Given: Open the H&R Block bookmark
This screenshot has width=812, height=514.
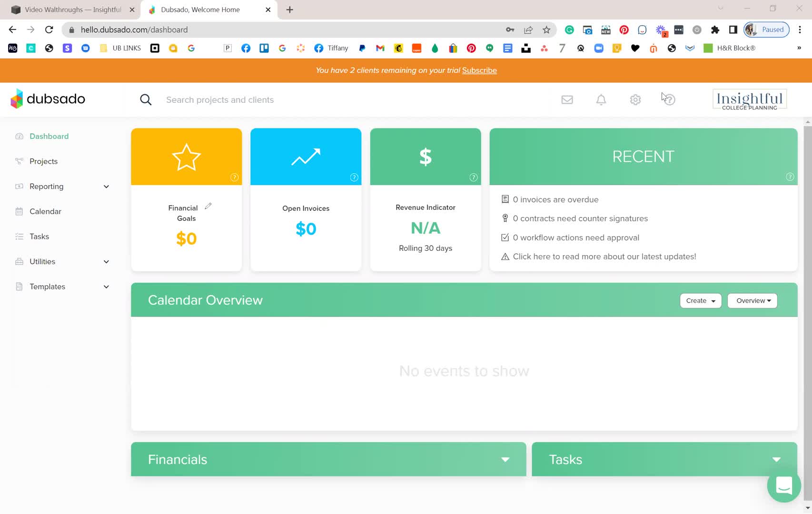Looking at the screenshot, I should [730, 48].
